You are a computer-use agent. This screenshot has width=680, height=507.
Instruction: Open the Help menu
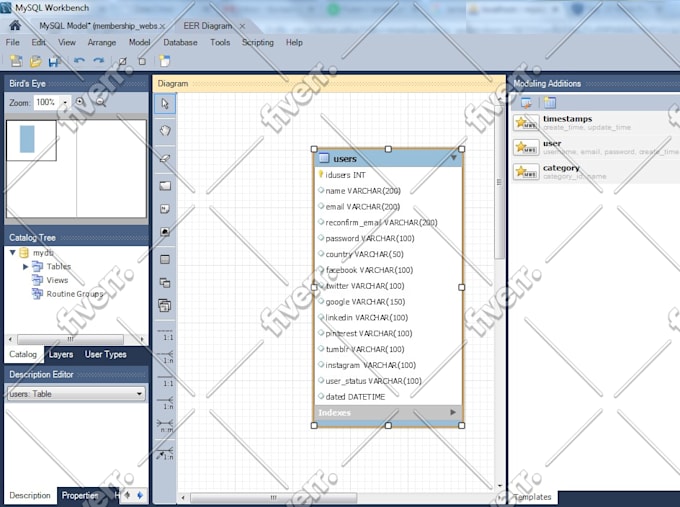tap(294, 43)
